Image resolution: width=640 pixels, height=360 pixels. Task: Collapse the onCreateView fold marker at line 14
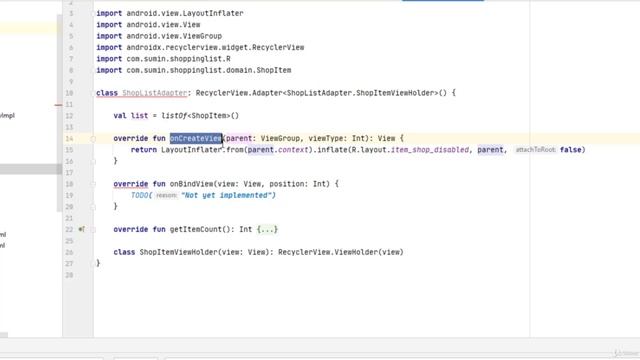point(93,139)
